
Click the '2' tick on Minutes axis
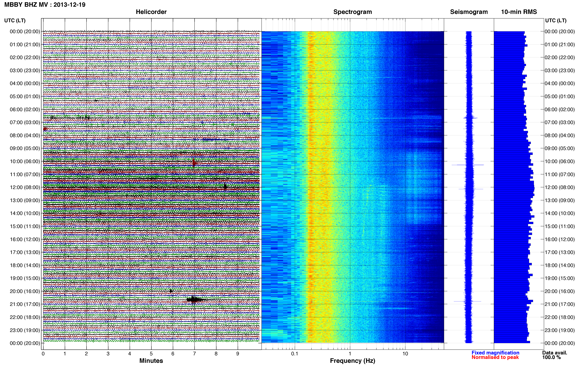tap(86, 354)
